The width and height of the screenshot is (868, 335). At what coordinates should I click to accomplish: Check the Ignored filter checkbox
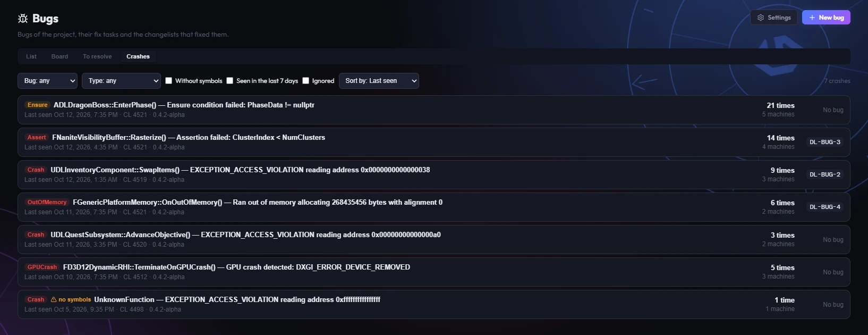(x=306, y=81)
